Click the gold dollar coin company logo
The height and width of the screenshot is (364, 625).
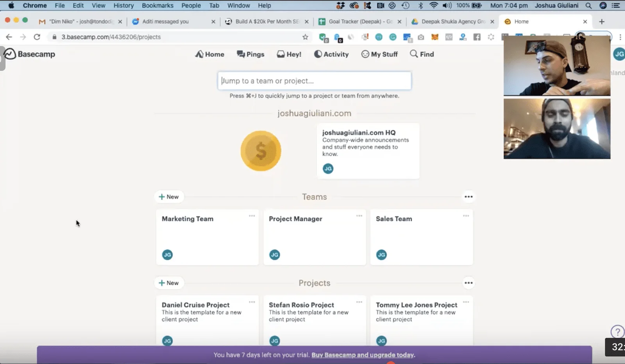coord(261,151)
